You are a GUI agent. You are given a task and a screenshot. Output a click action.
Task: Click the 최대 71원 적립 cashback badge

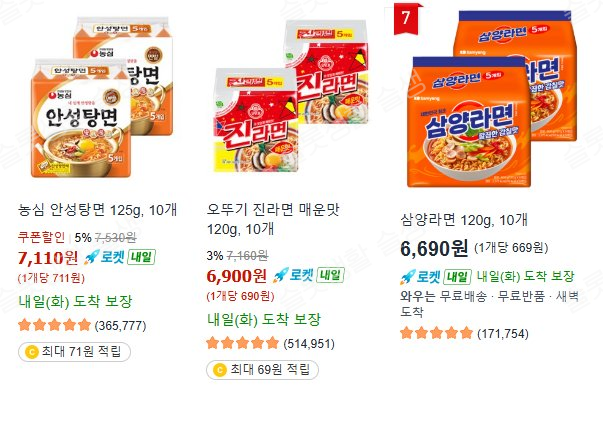75,352
